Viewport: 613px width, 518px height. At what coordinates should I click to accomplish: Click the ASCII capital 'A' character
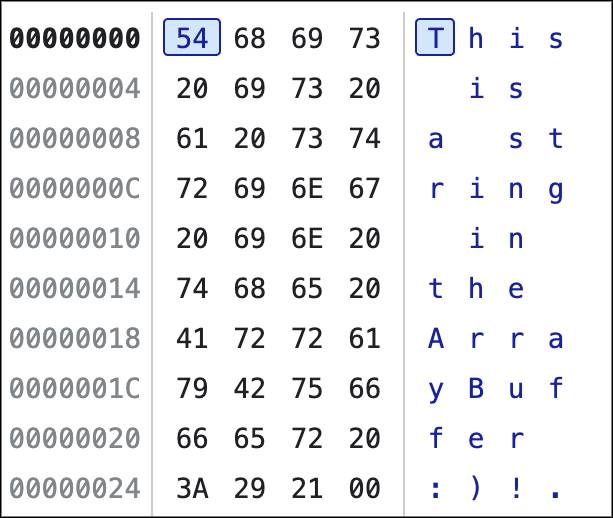[x=435, y=338]
